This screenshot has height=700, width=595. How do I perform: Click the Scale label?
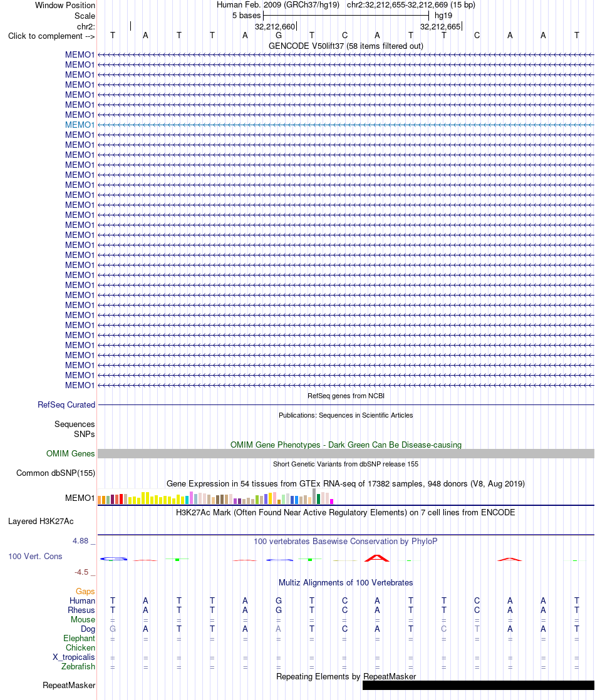point(85,16)
